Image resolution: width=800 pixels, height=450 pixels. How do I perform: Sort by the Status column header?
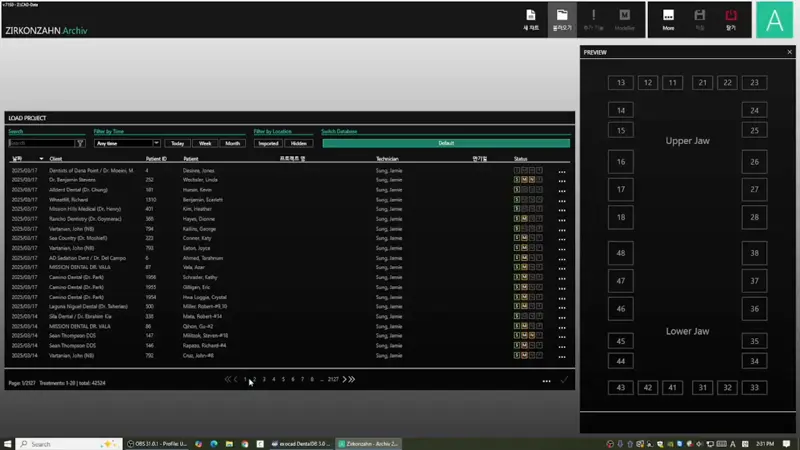pyautogui.click(x=520, y=159)
